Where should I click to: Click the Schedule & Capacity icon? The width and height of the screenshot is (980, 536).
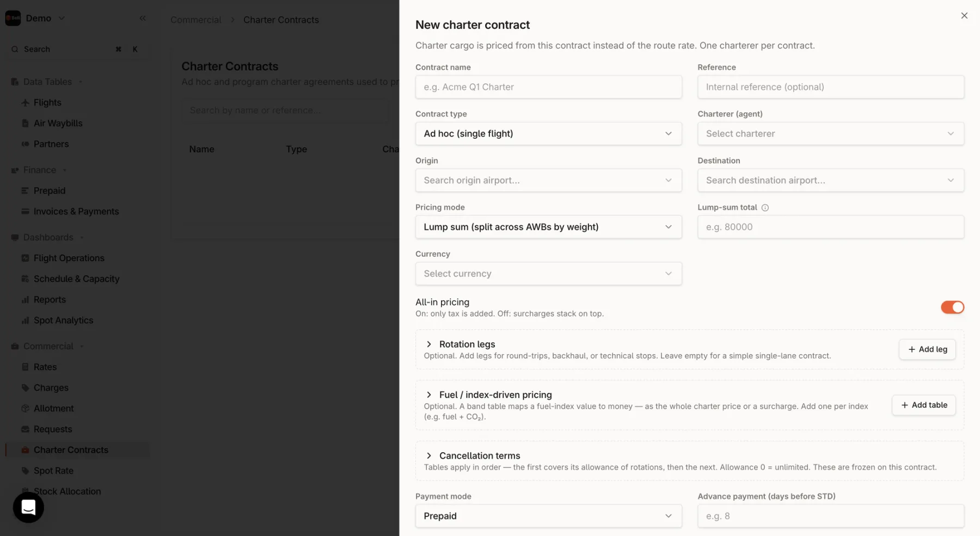click(x=25, y=279)
